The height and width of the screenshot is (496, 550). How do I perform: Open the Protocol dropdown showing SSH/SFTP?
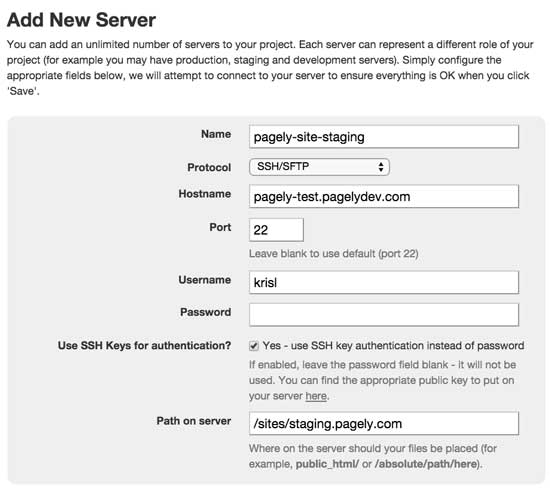tap(319, 167)
